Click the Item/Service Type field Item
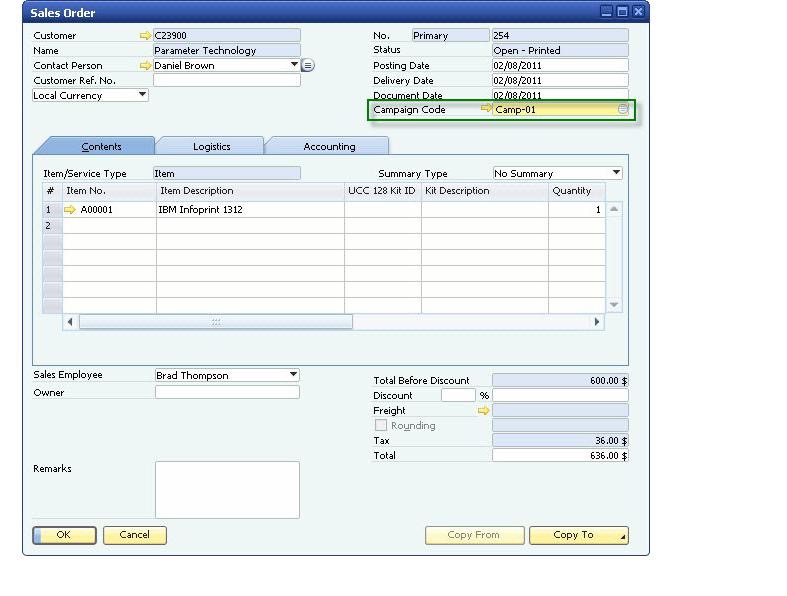 click(x=227, y=173)
